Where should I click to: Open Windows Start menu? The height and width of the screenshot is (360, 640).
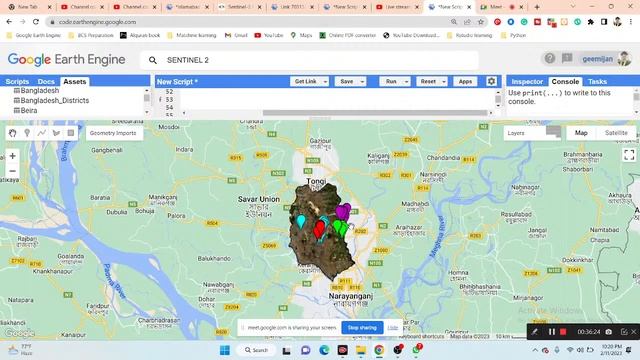(x=224, y=350)
